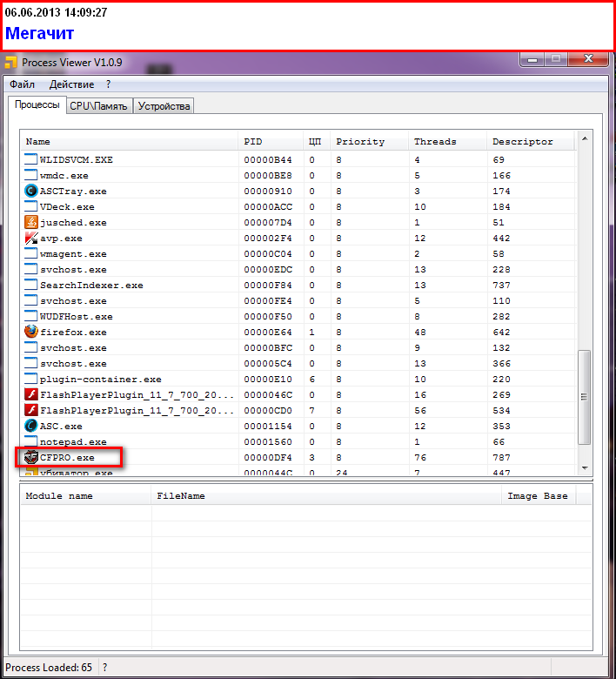Click the Flash icon for PID 0000046C
This screenshot has width=616, height=679.
30,394
